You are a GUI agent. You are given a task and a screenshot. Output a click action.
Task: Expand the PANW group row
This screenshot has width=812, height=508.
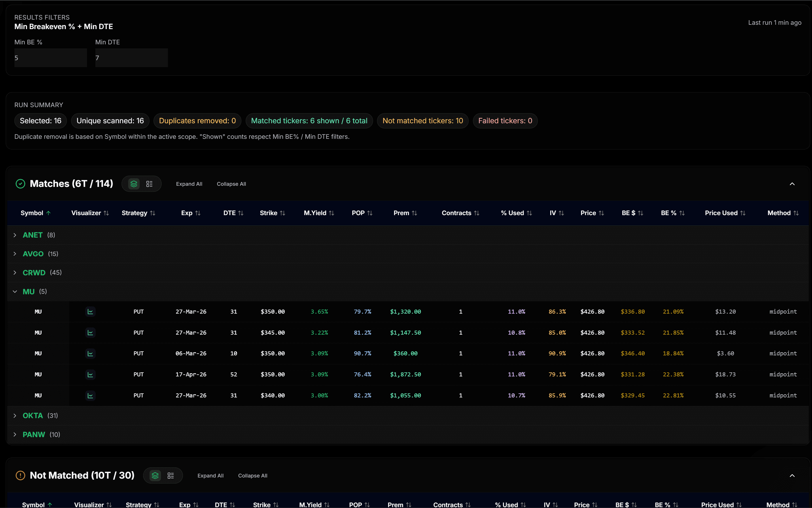tap(408, 434)
